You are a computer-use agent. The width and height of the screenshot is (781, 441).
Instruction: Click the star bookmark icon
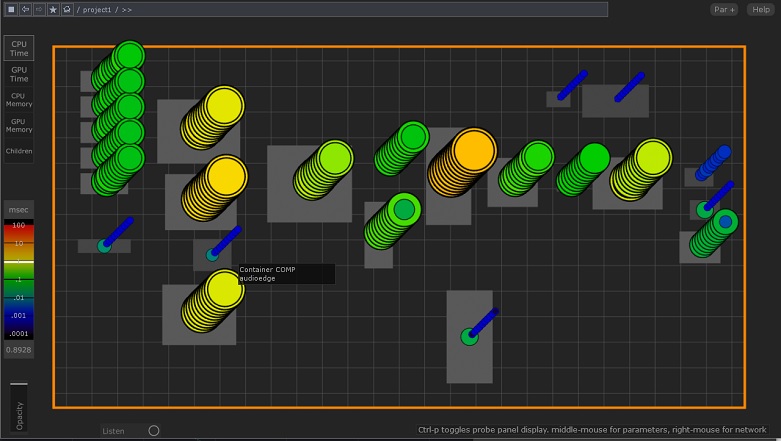pyautogui.click(x=53, y=9)
